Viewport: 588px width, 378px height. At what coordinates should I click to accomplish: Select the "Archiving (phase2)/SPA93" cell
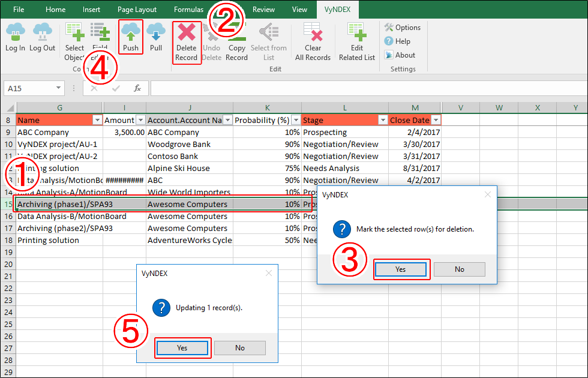59,229
